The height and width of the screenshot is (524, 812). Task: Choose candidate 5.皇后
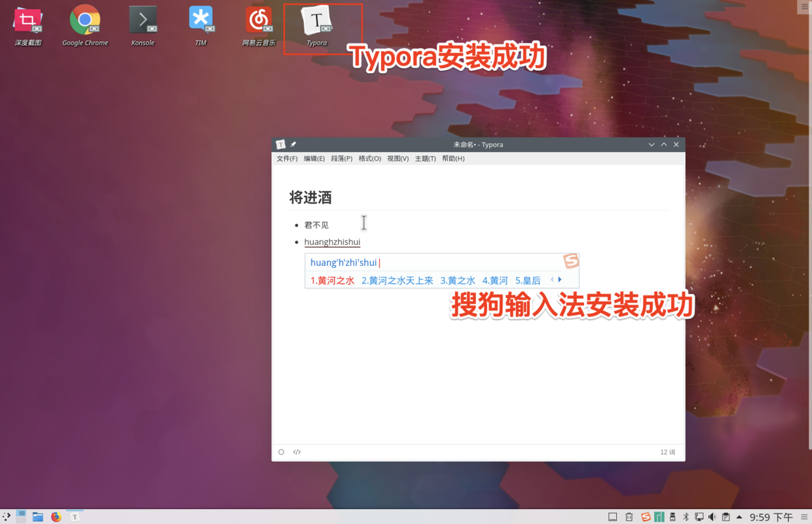click(x=528, y=280)
